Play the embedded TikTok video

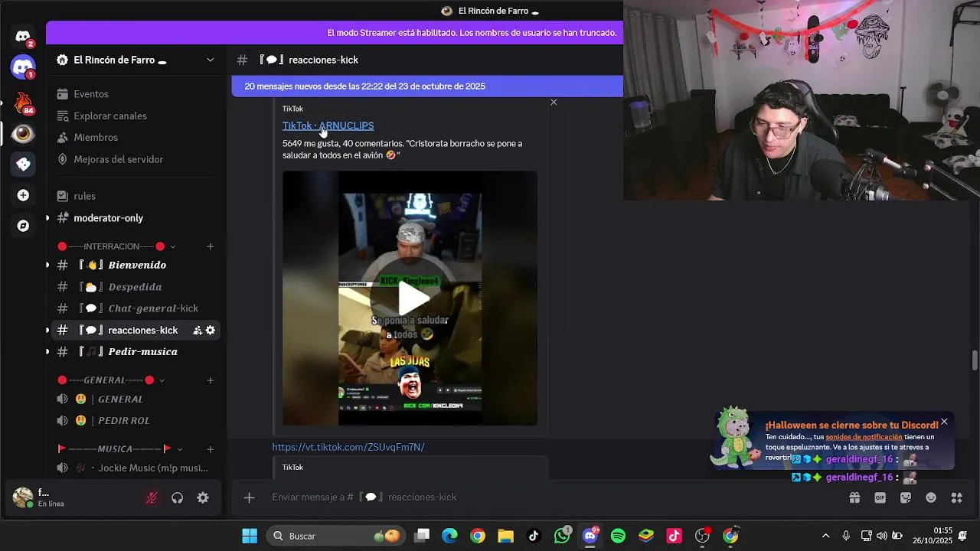413,298
